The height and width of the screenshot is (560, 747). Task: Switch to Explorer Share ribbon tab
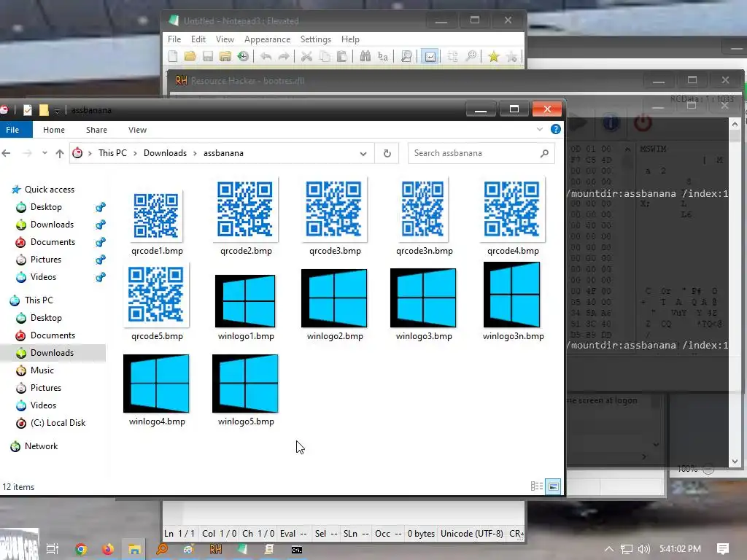coord(97,130)
